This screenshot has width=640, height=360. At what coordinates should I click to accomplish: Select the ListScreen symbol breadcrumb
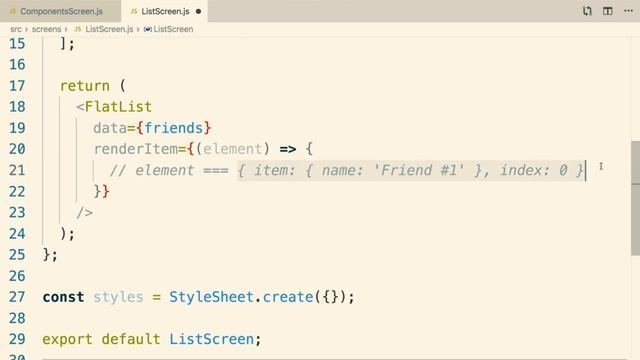pos(173,29)
